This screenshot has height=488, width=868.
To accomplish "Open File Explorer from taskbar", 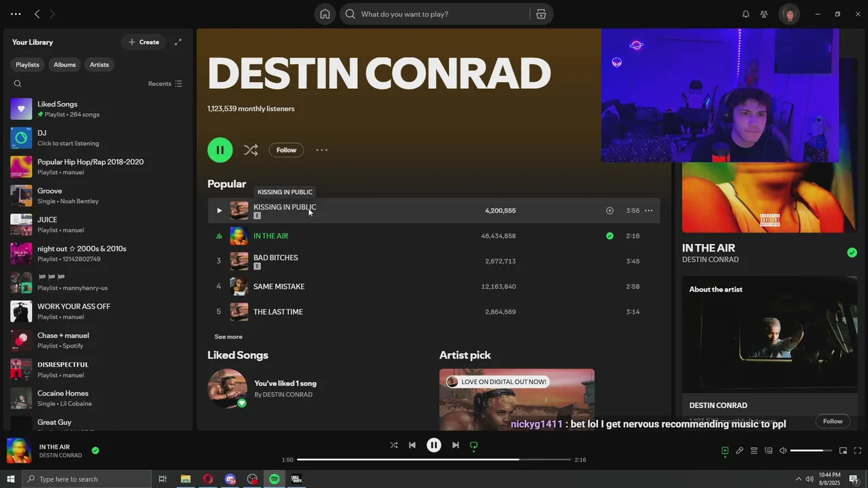I will click(x=185, y=479).
